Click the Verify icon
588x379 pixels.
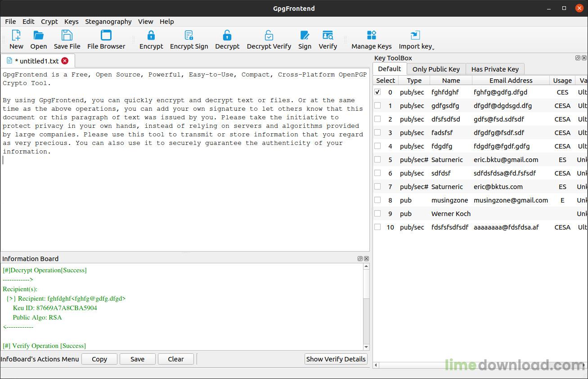coord(328,36)
